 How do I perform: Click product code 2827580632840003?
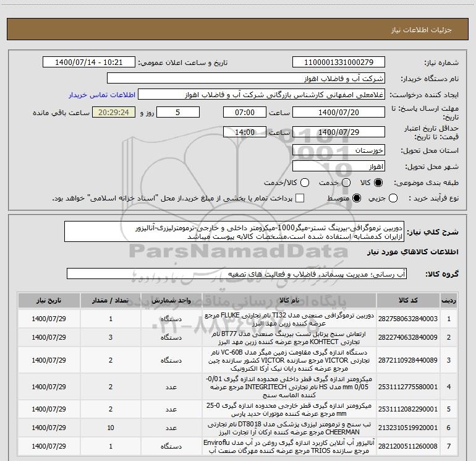[x=408, y=319]
